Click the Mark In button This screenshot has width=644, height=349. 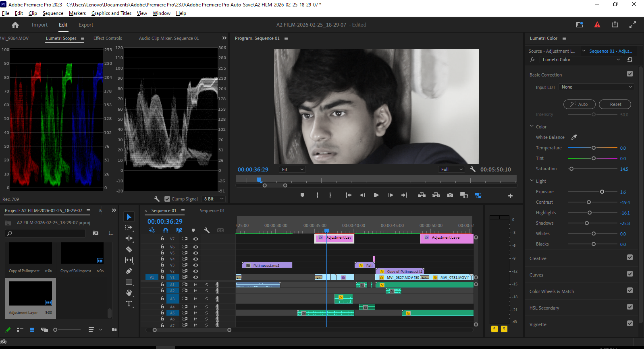318,195
